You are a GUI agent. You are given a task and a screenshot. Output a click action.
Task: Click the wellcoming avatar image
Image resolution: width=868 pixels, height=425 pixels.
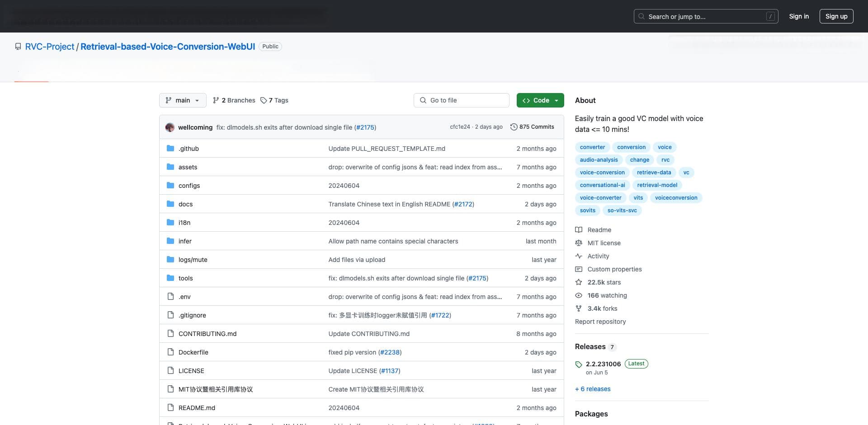170,127
